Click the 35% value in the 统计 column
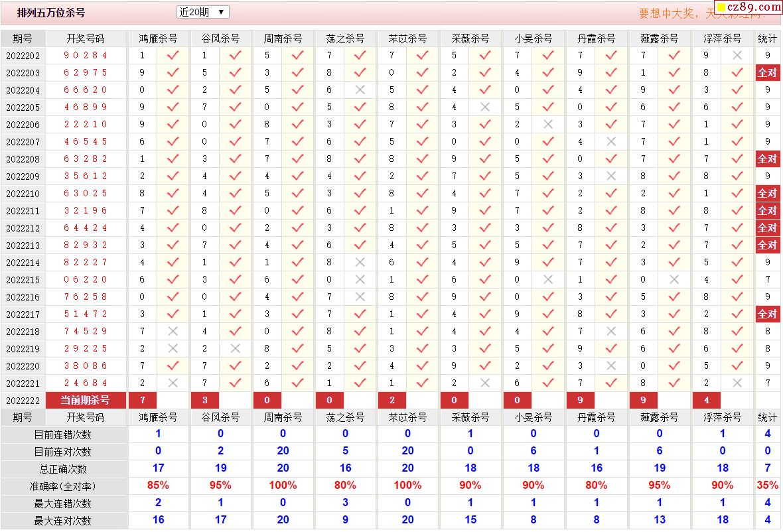This screenshot has width=783, height=532. coord(768,486)
